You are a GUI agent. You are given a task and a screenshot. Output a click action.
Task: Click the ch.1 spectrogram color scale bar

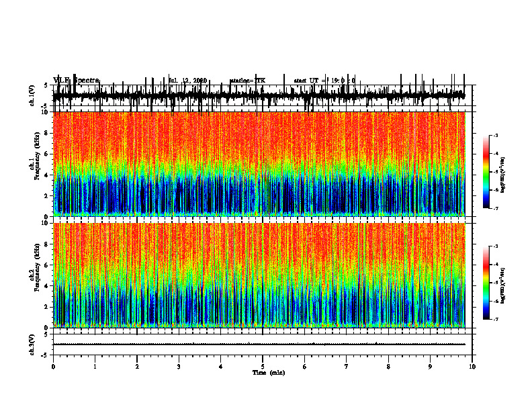coord(486,171)
